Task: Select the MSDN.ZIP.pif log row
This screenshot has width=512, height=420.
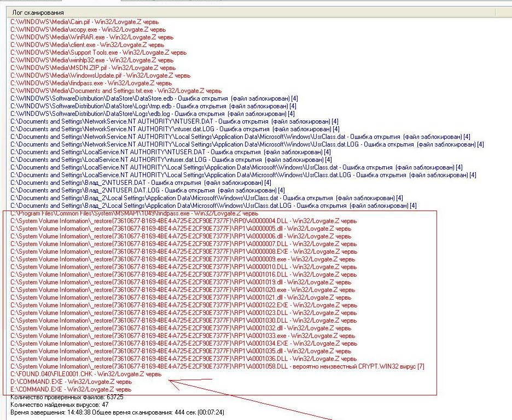Action: click(x=93, y=68)
